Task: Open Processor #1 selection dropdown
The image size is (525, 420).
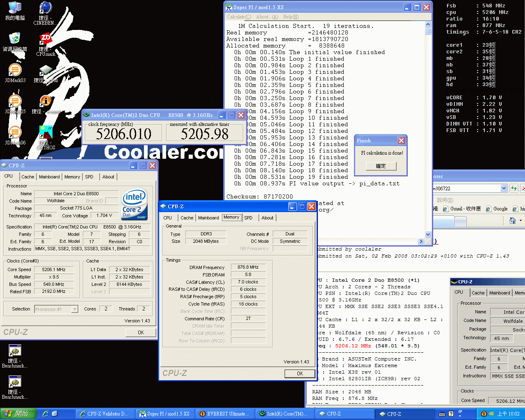Action: coord(75,309)
